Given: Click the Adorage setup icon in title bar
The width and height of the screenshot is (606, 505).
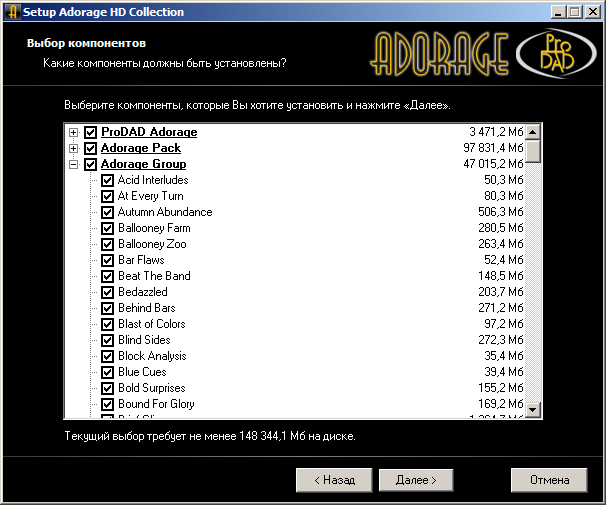Looking at the screenshot, I should point(12,12).
